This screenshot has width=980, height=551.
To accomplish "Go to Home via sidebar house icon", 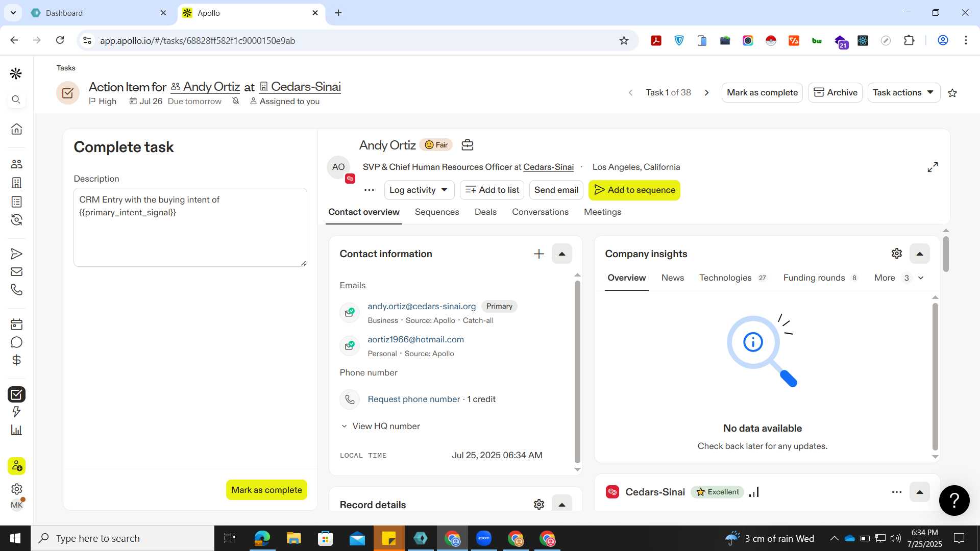I will point(16,129).
